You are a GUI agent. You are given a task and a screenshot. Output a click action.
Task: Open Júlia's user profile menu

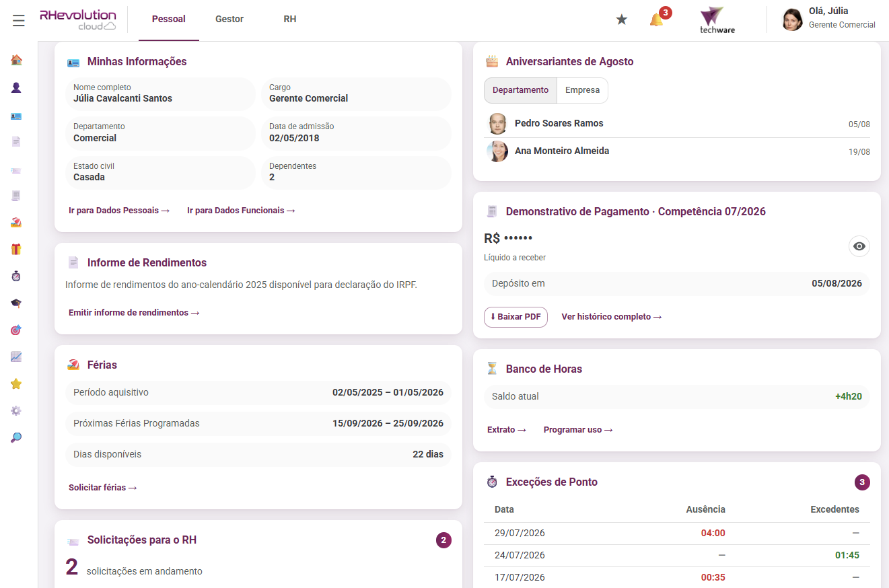tap(828, 19)
